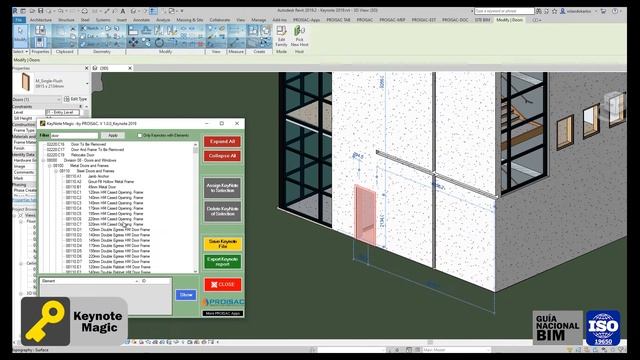640x360 pixels.
Task: Click the ViewCube in the 3D view
Action: [x=614, y=105]
